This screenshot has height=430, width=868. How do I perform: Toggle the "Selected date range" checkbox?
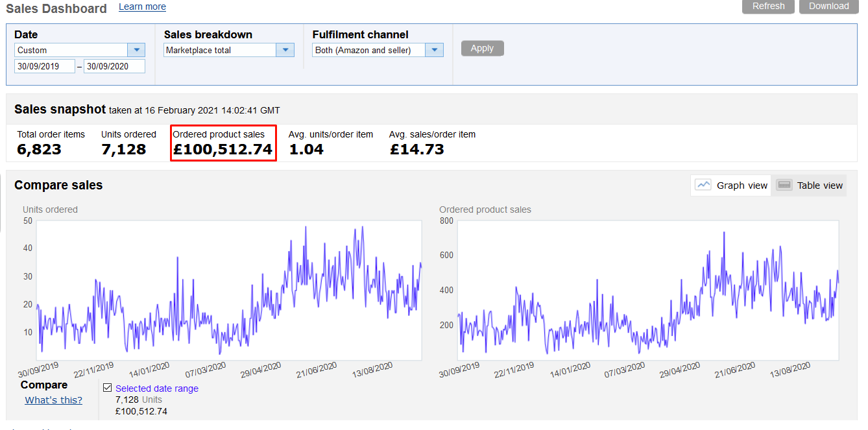click(108, 387)
